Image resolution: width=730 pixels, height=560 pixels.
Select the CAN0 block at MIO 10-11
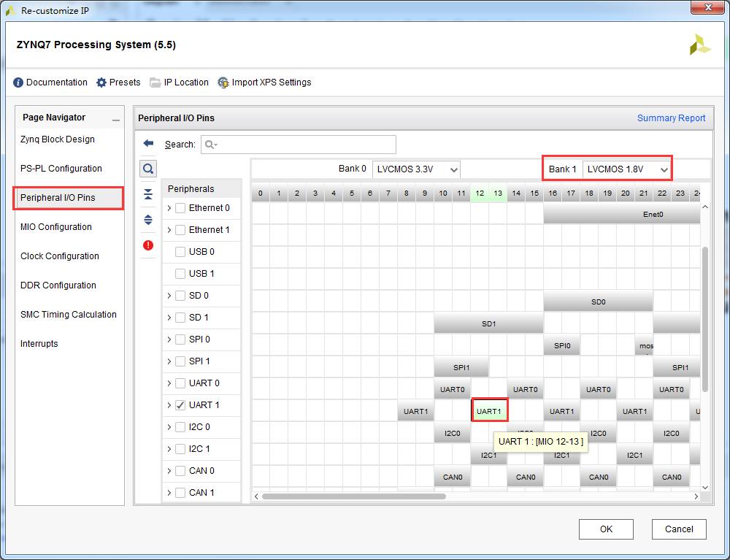tap(452, 477)
